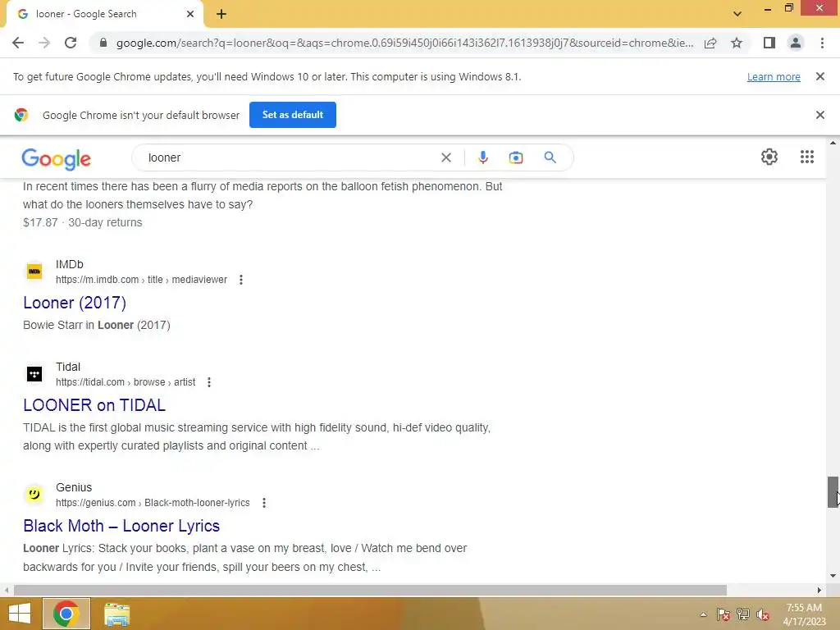
Task: Open the network icon in the tray
Action: (x=743, y=614)
